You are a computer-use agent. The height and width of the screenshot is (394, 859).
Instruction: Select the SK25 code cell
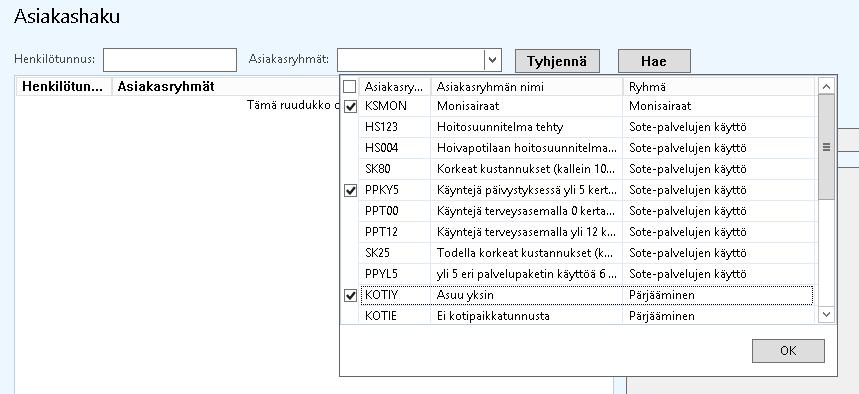click(x=395, y=253)
